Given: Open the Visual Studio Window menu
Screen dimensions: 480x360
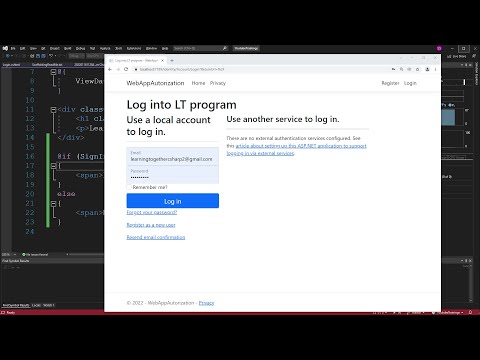Looking at the screenshot, I should pyautogui.click(x=151, y=48).
